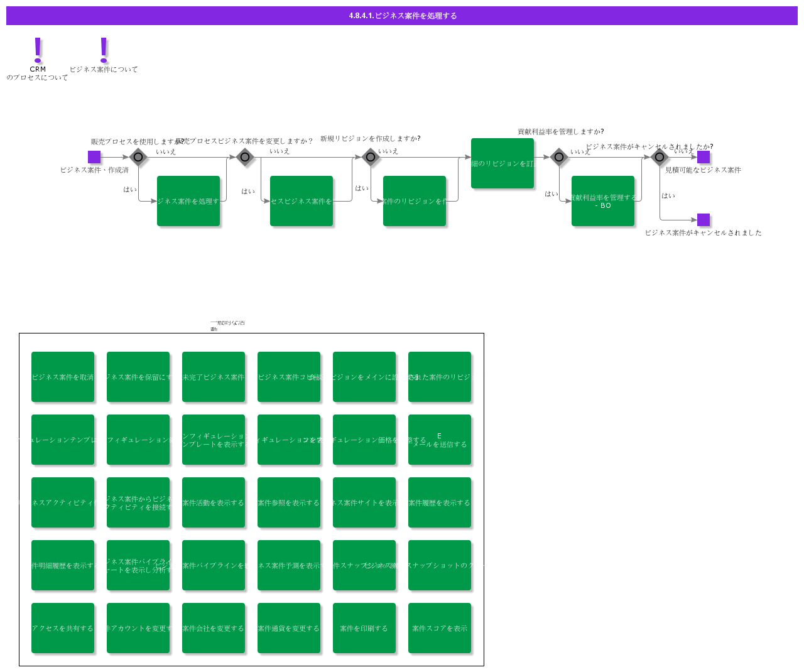Open the 'ビジネスアクティビティ' activity box
Screen dimensions: 804x672
pyautogui.click(x=63, y=502)
